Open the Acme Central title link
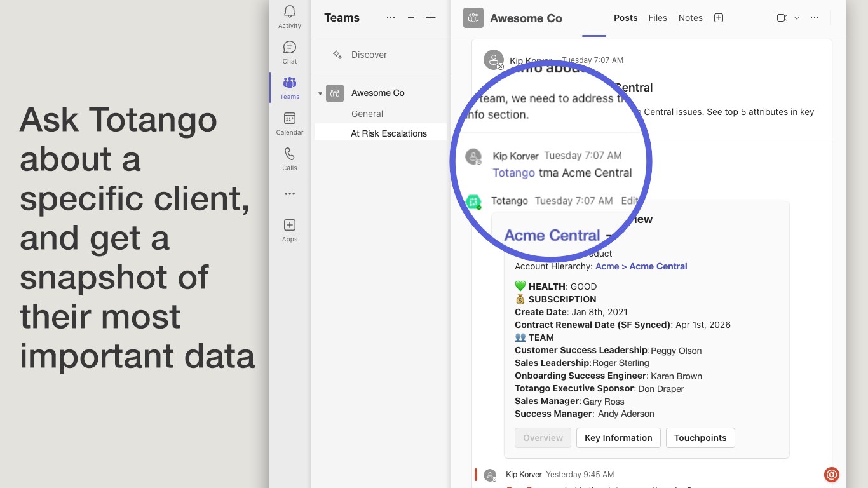 (552, 235)
